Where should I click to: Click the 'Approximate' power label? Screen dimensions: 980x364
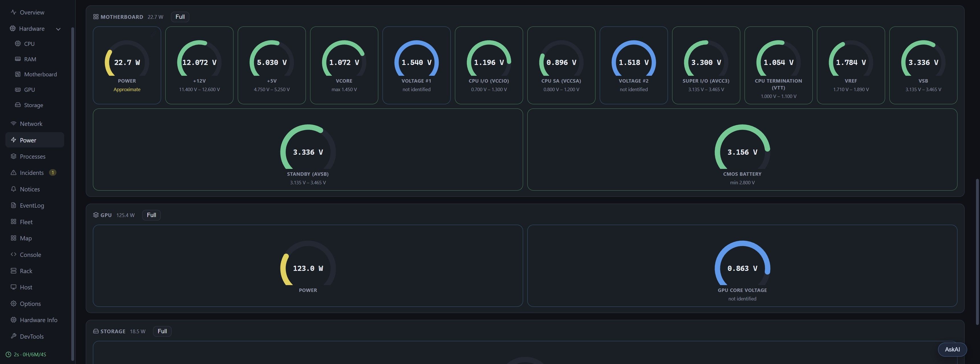[127, 89]
